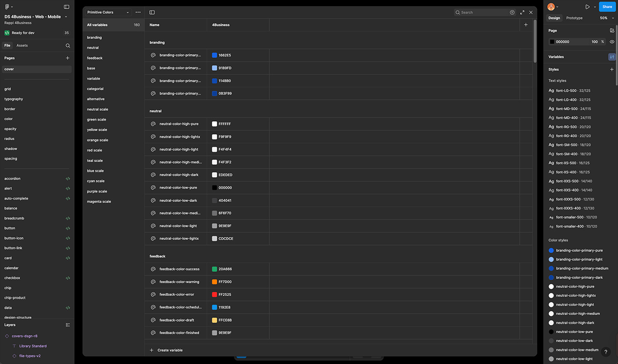Click the Present play button icon

pos(588,7)
